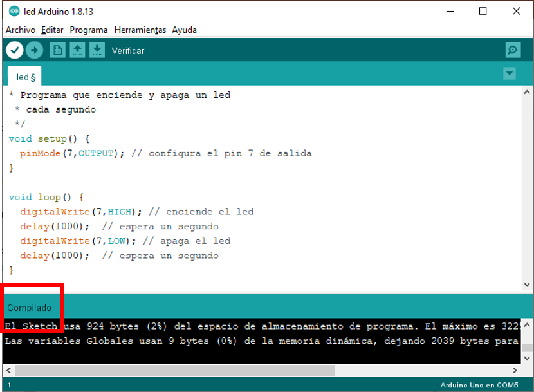The image size is (534, 392).
Task: Select the led sketch tab
Action: pos(24,77)
